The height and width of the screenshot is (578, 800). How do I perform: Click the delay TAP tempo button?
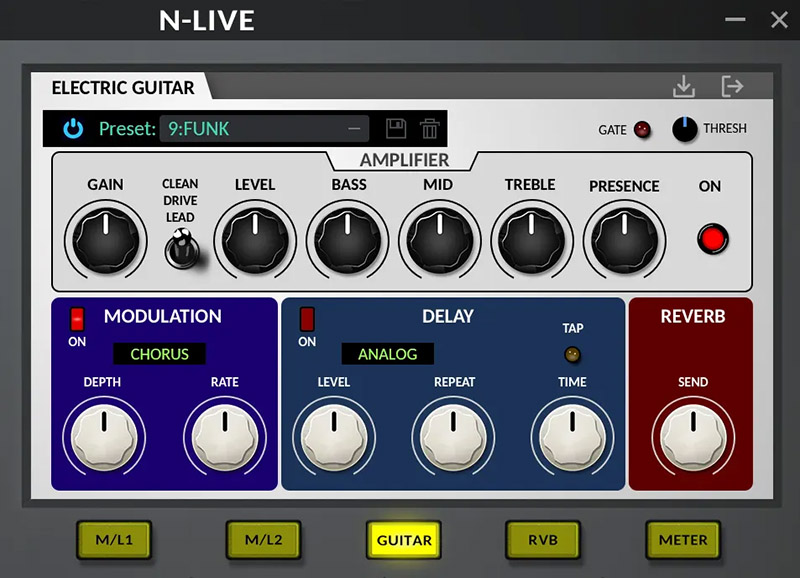click(x=572, y=354)
